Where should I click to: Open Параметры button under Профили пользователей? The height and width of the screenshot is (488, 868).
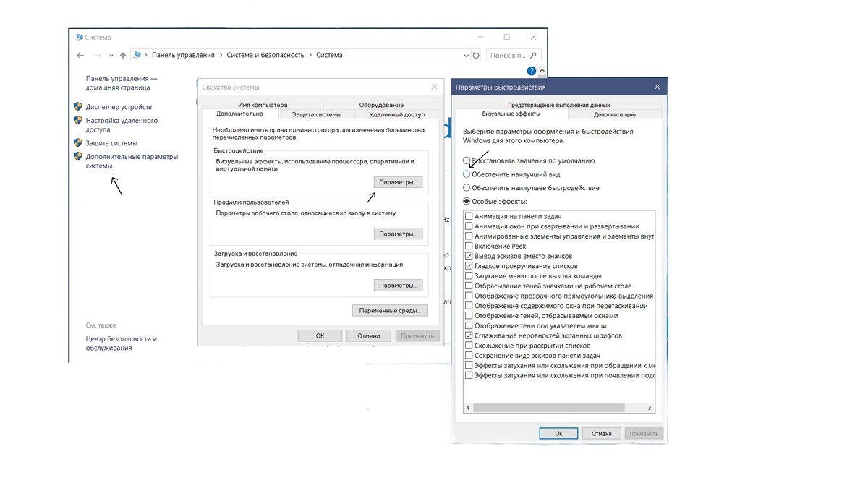pos(399,234)
